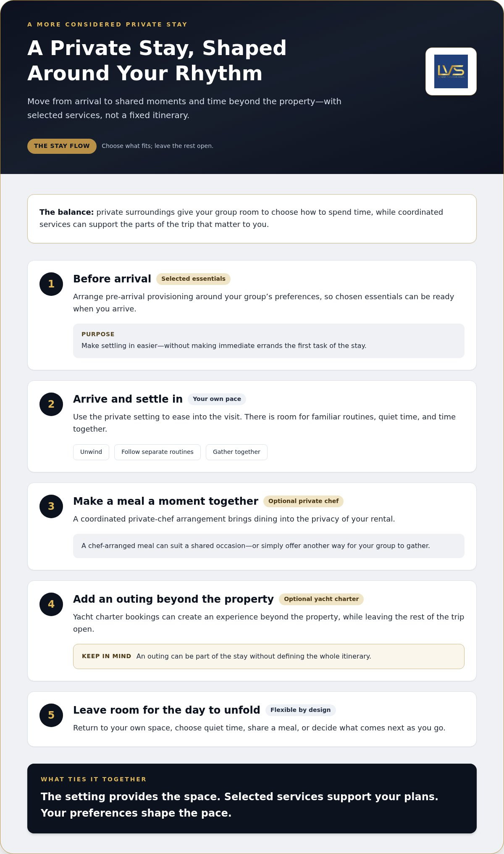
Task: Click the Optional yacht charter badge
Action: 321,599
